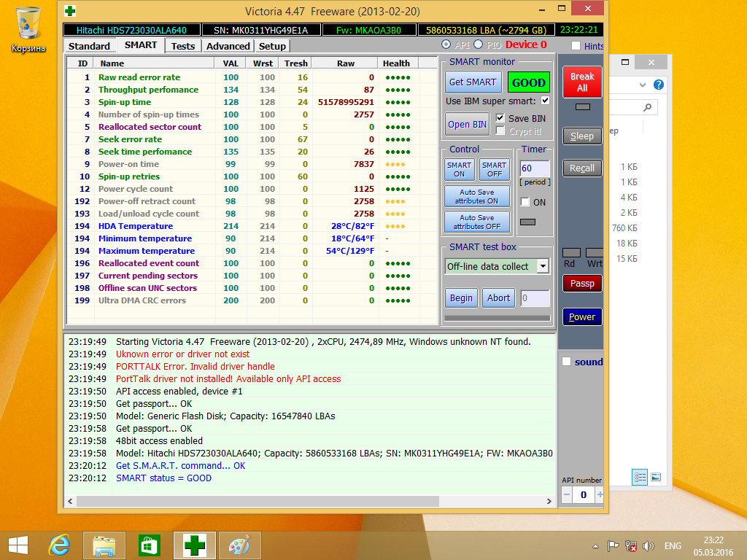Select the Reallocated sector count row

(x=252, y=127)
